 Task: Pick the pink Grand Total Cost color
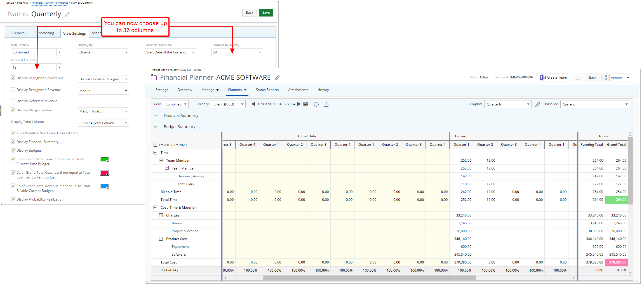pyautogui.click(x=104, y=173)
